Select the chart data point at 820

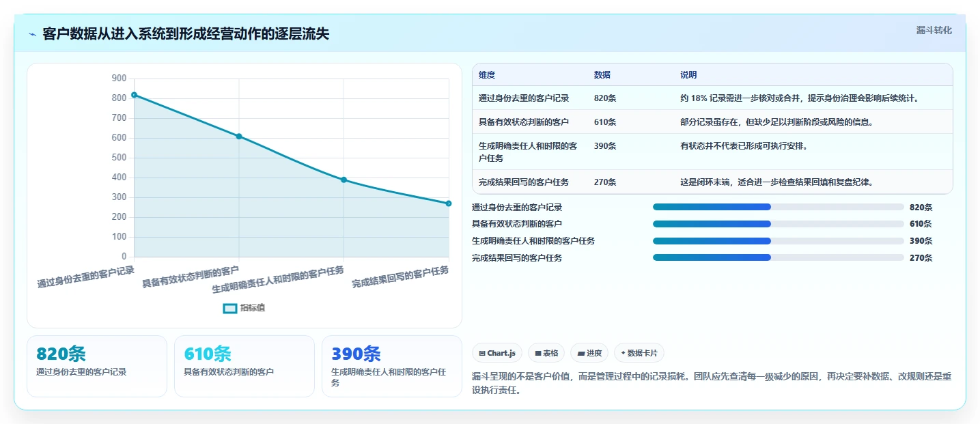(134, 95)
